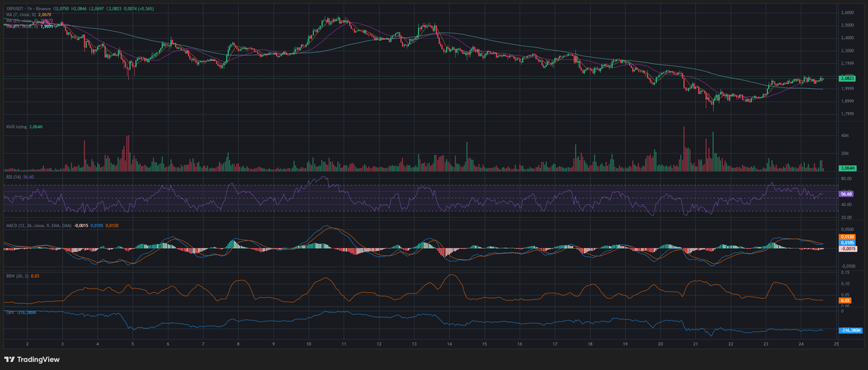
Task: Click the XRPUSDT · 1h · Binance symbol title
Action: click(30, 9)
